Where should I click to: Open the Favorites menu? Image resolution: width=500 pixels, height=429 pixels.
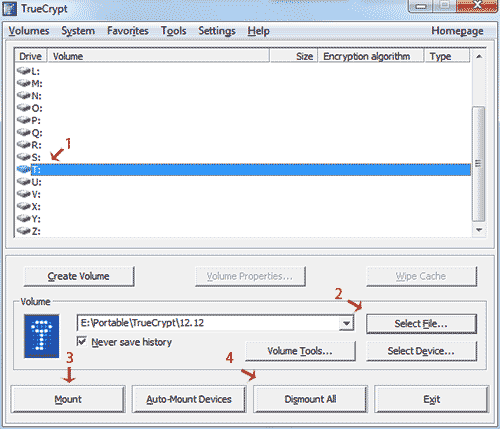point(128,31)
